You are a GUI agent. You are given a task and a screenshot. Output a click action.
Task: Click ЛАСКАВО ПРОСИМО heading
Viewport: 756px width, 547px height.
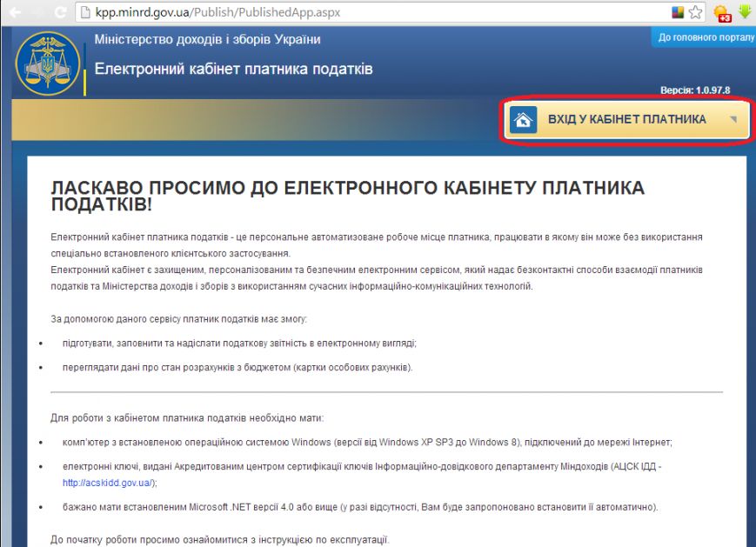[x=348, y=196]
